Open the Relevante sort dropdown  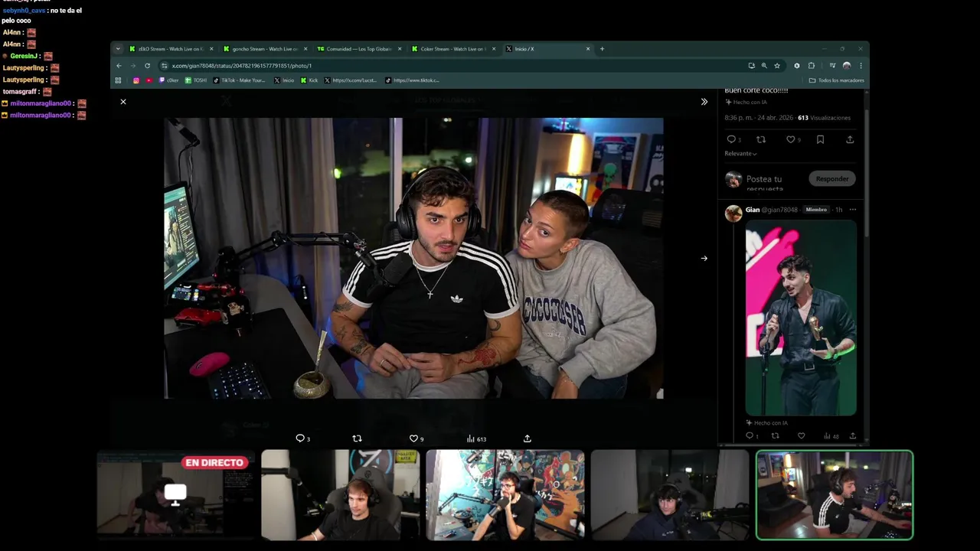pos(740,154)
